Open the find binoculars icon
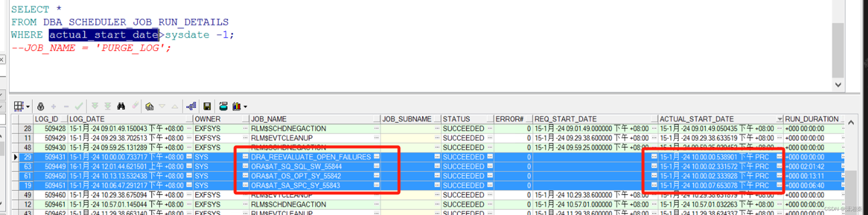Viewport: 868px width, 215px height. coord(121,106)
